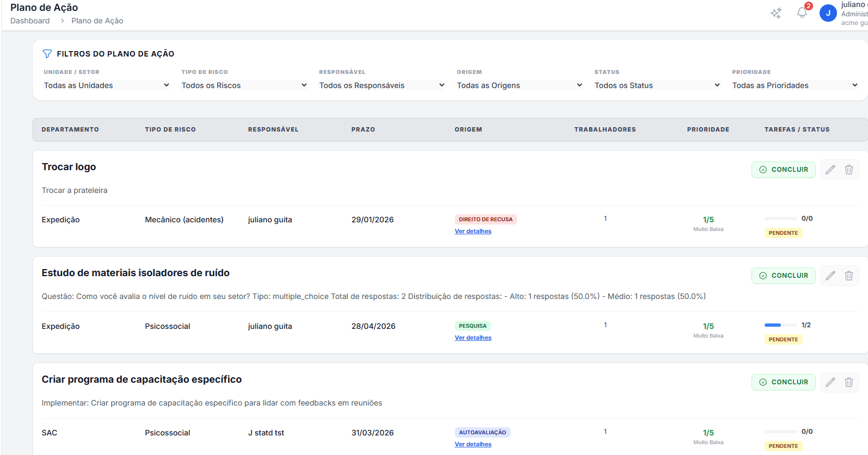This screenshot has width=868, height=455.
Task: Click the pencil edit icon for Trocar logo
Action: click(x=830, y=170)
